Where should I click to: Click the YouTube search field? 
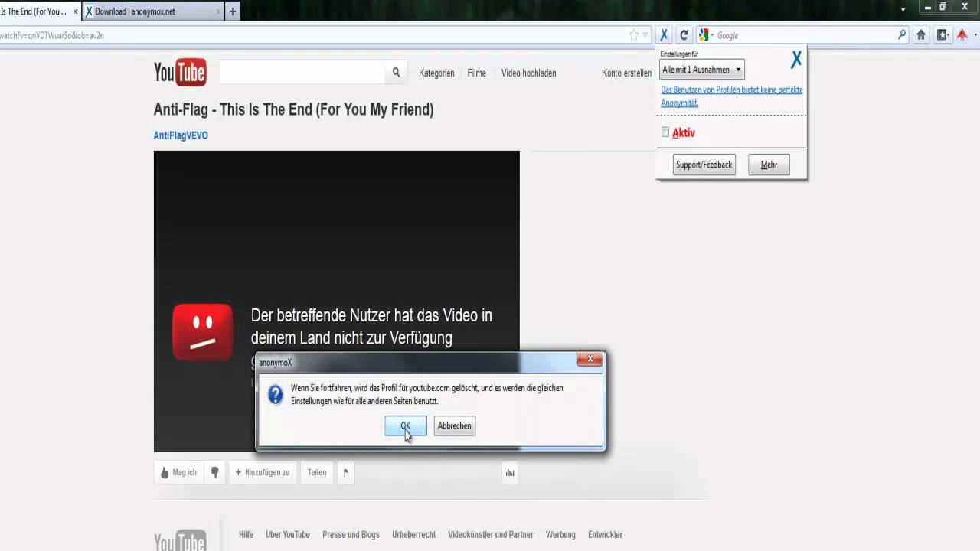(x=302, y=73)
